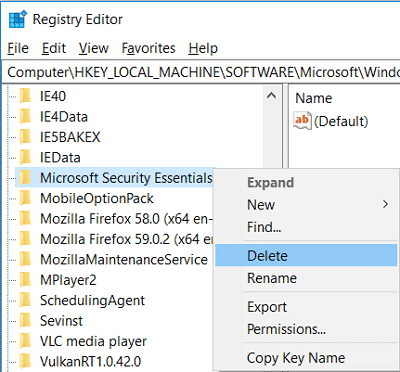Click the tree scrollbar up arrow

click(271, 96)
